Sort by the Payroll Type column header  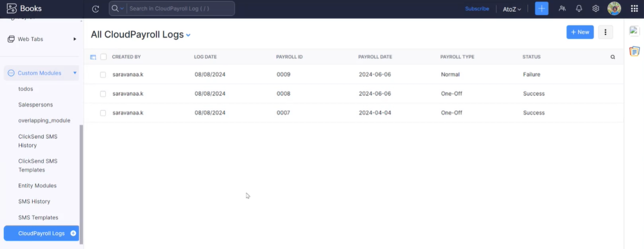point(457,57)
